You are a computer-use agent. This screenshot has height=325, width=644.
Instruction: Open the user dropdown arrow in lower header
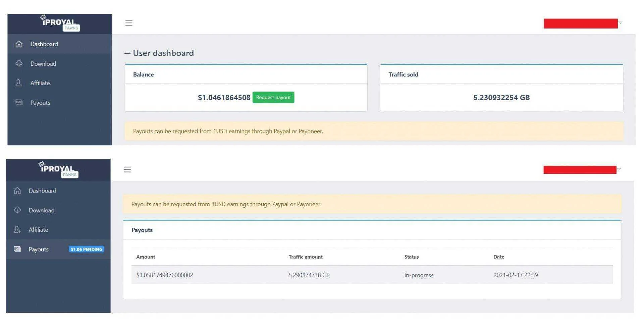pyautogui.click(x=619, y=169)
